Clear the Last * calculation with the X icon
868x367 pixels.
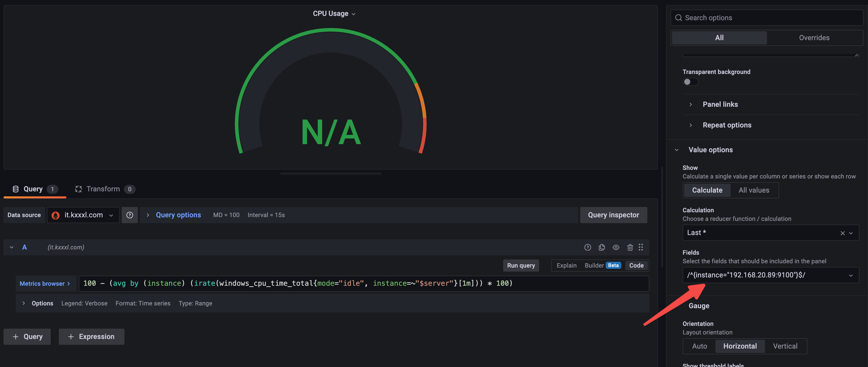click(x=843, y=232)
